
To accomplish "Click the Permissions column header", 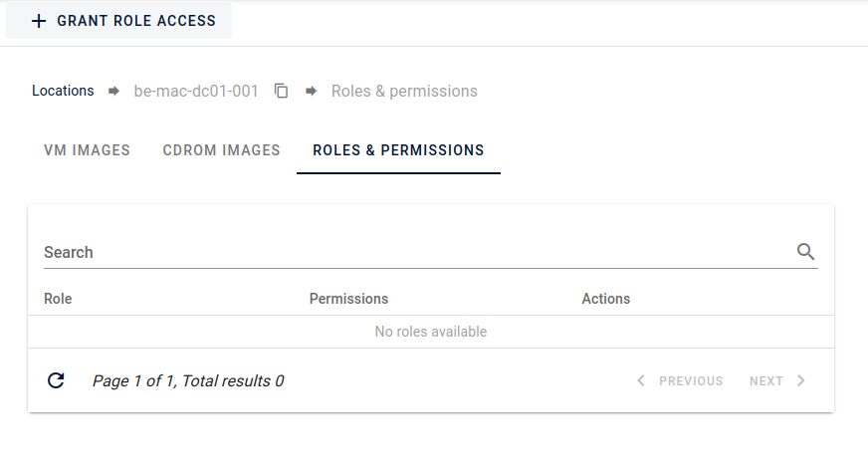I will pyautogui.click(x=348, y=299).
